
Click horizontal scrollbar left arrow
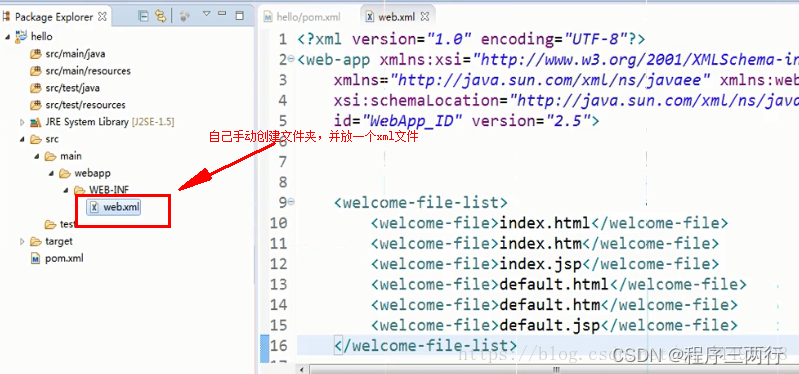tap(303, 369)
